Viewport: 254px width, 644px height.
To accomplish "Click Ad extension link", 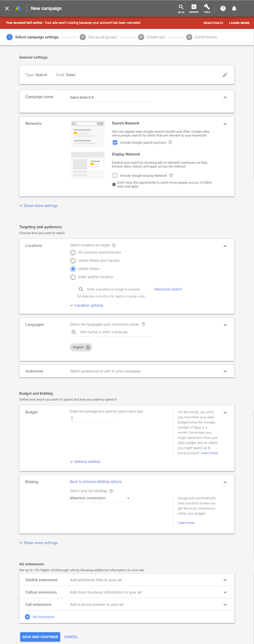I will tap(44, 617).
